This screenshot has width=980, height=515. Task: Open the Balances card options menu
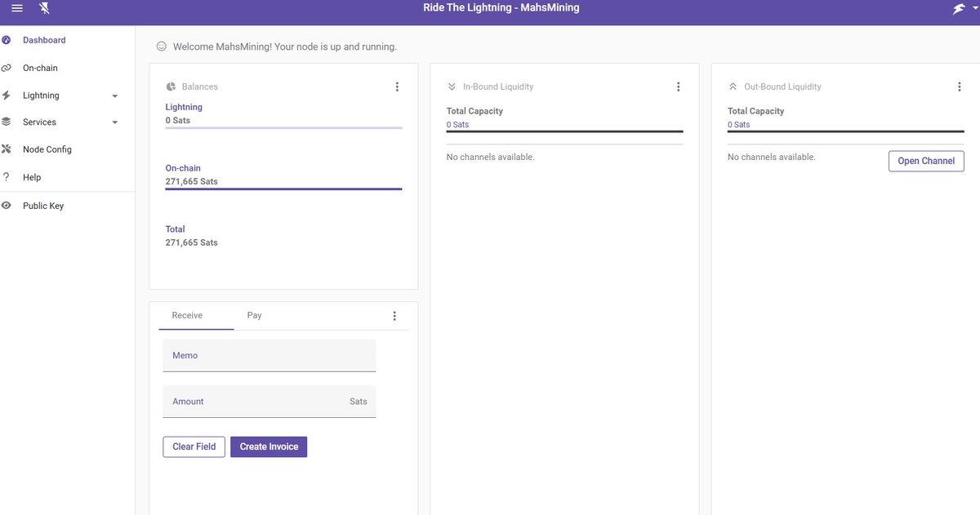tap(397, 87)
